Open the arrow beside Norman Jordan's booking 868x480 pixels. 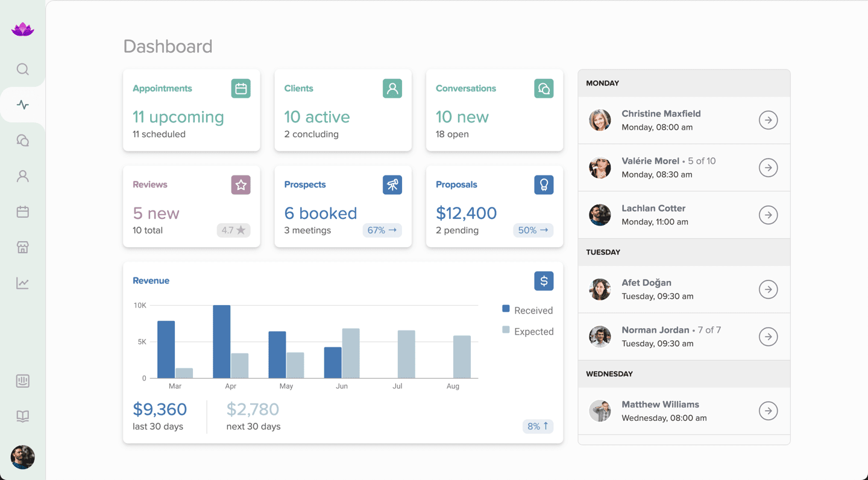click(768, 336)
